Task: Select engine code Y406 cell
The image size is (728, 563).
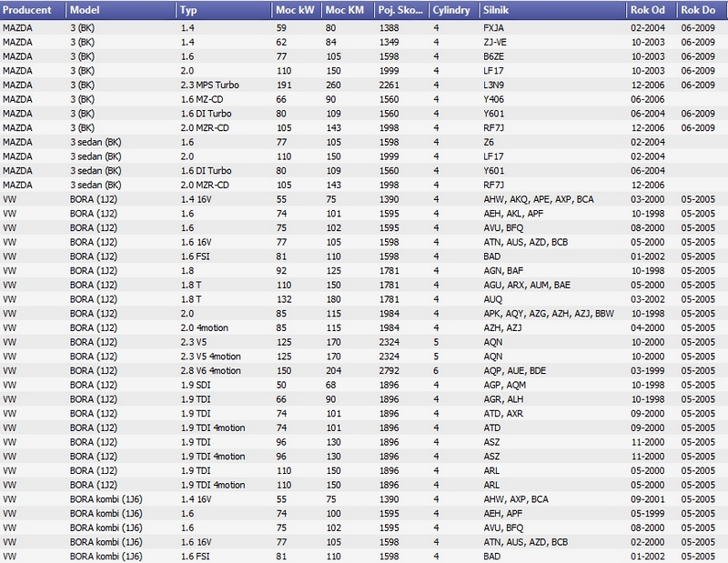Action: (x=493, y=99)
